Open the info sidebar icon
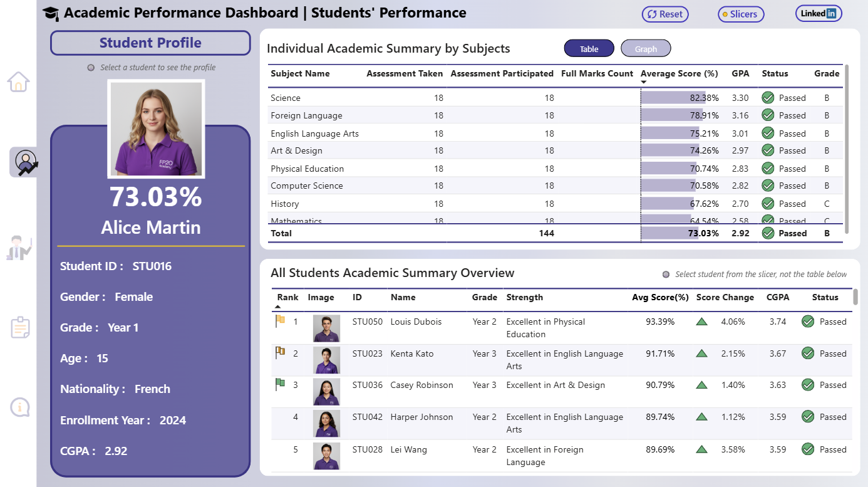The width and height of the screenshot is (868, 487). (x=19, y=407)
